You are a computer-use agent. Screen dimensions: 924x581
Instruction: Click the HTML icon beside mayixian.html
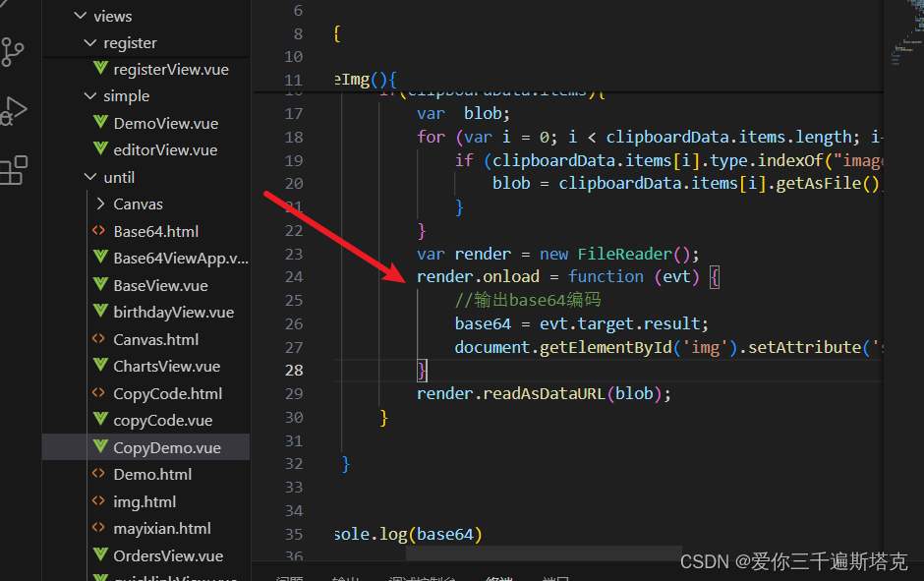coord(99,527)
